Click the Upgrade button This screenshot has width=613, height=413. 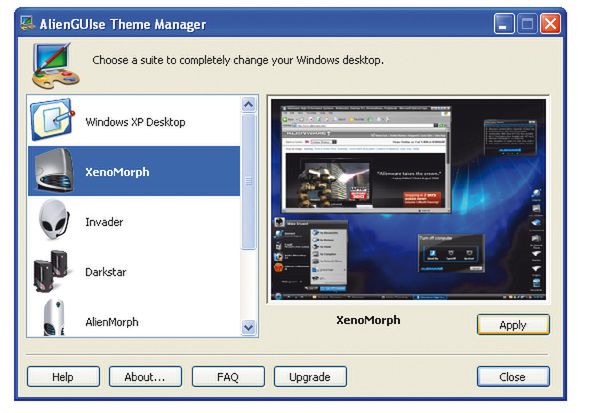pyautogui.click(x=310, y=377)
